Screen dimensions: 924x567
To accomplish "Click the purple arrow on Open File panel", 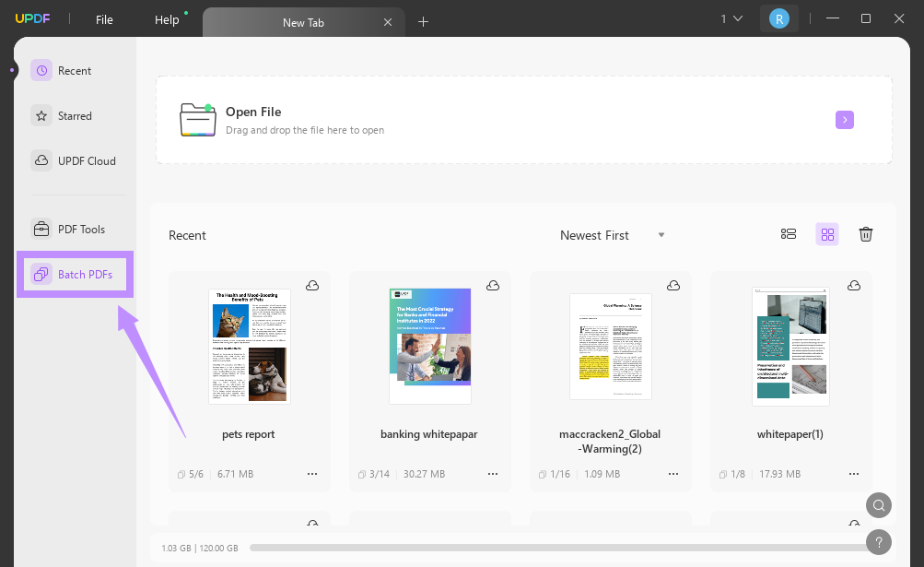I will pyautogui.click(x=844, y=120).
